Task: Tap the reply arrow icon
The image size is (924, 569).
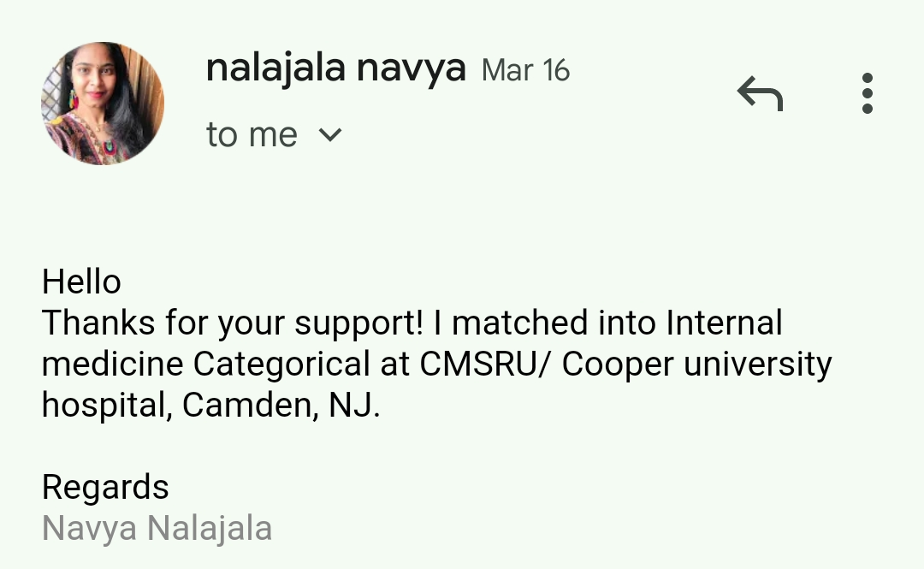Action: tap(760, 93)
